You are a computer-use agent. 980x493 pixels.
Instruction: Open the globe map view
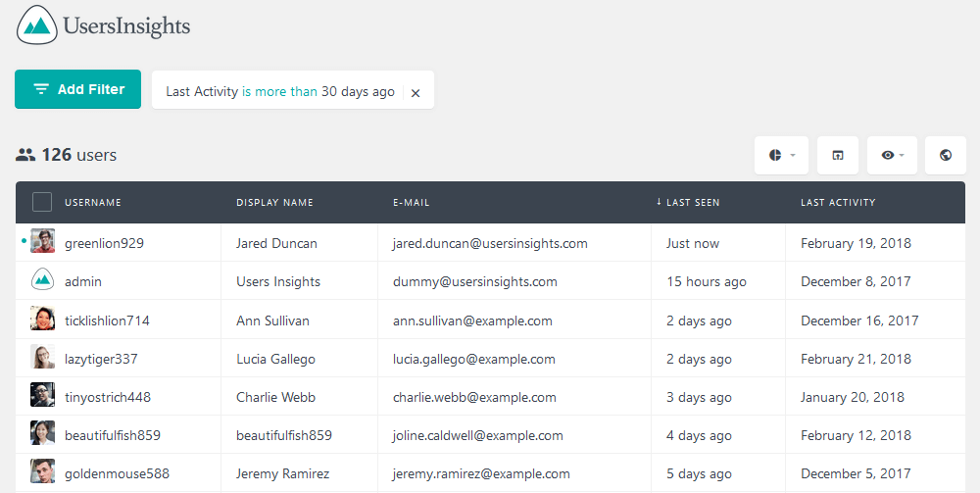[946, 155]
